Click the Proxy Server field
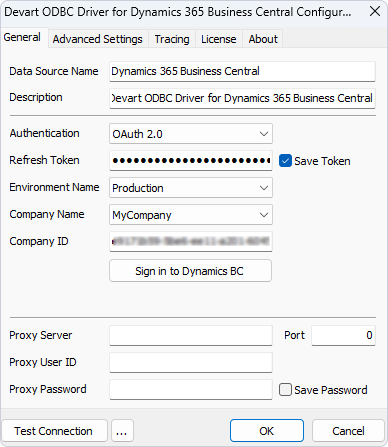 (x=191, y=335)
